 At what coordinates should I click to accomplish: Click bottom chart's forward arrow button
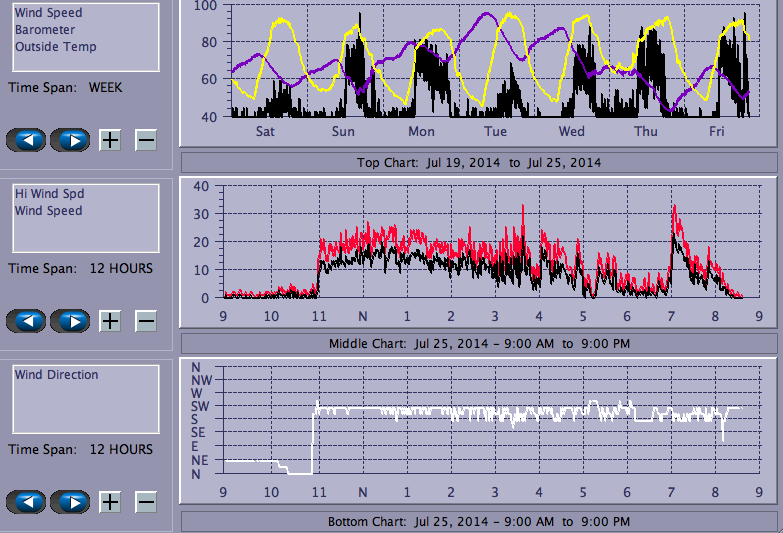pyautogui.click(x=70, y=502)
